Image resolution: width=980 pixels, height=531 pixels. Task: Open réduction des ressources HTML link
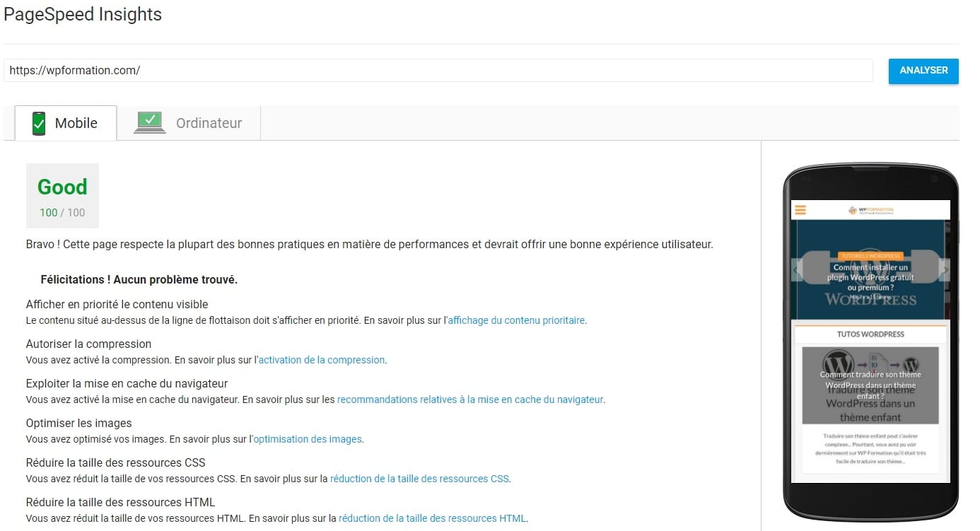click(x=432, y=518)
